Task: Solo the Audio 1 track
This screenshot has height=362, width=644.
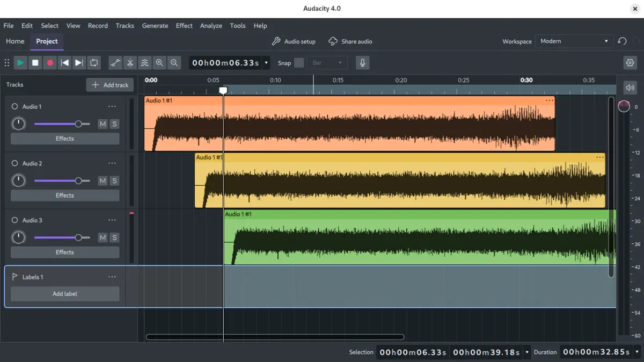Action: [114, 124]
